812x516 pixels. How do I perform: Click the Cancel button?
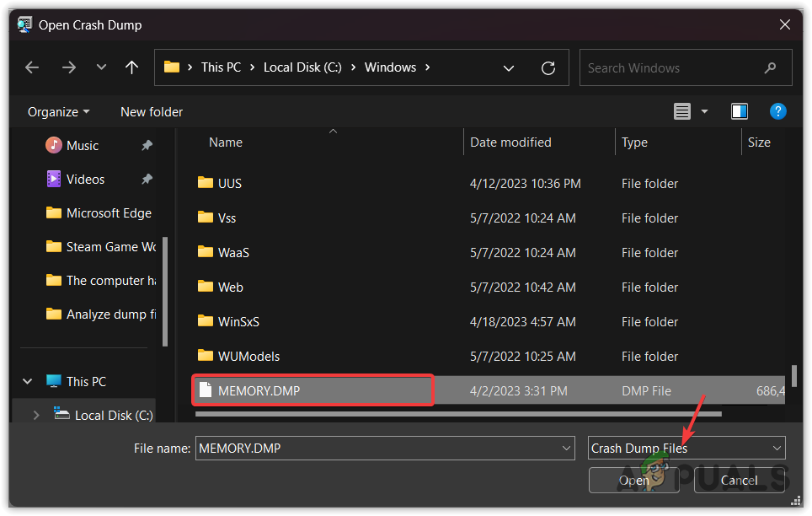[x=739, y=481]
